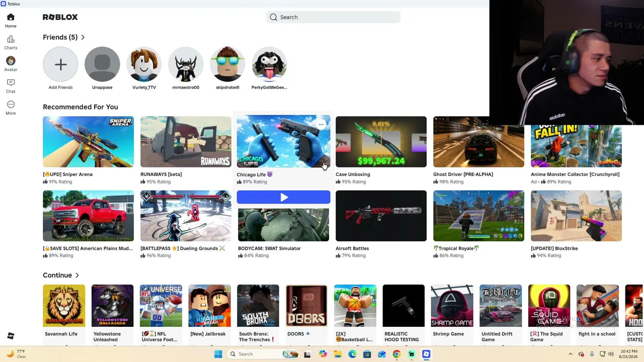Play Chicago Life with the blue play button

tap(284, 198)
